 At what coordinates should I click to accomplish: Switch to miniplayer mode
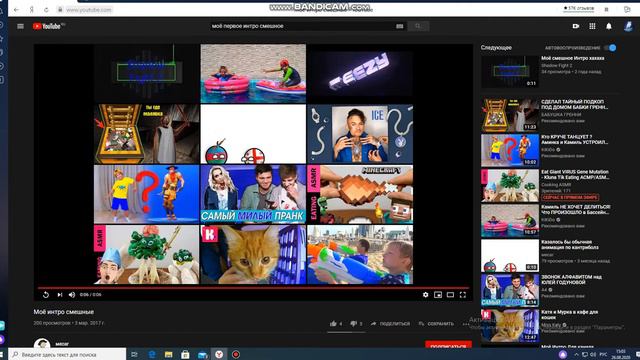(438, 295)
